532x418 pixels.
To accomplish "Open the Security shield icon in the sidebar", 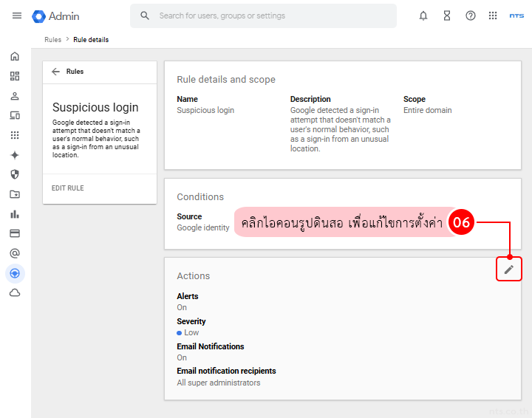I will [15, 174].
